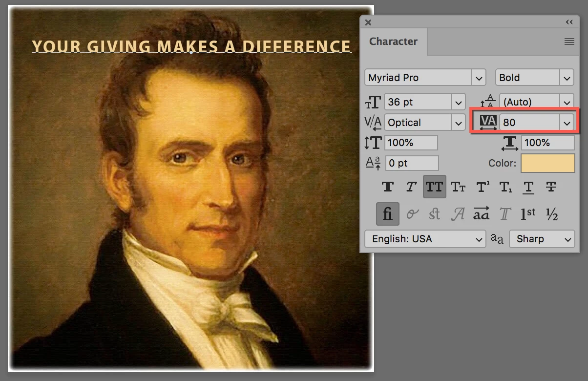Click the Myriad Pro font name field

pyautogui.click(x=419, y=78)
